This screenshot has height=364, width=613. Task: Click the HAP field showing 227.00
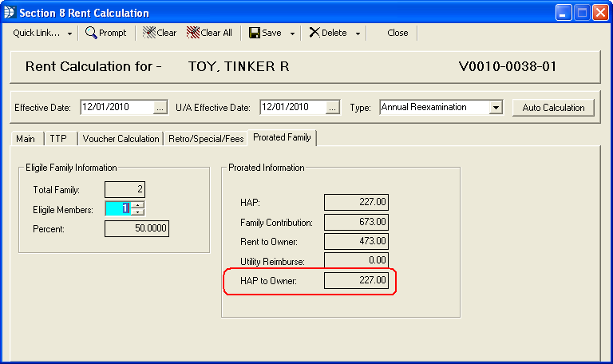[356, 202]
